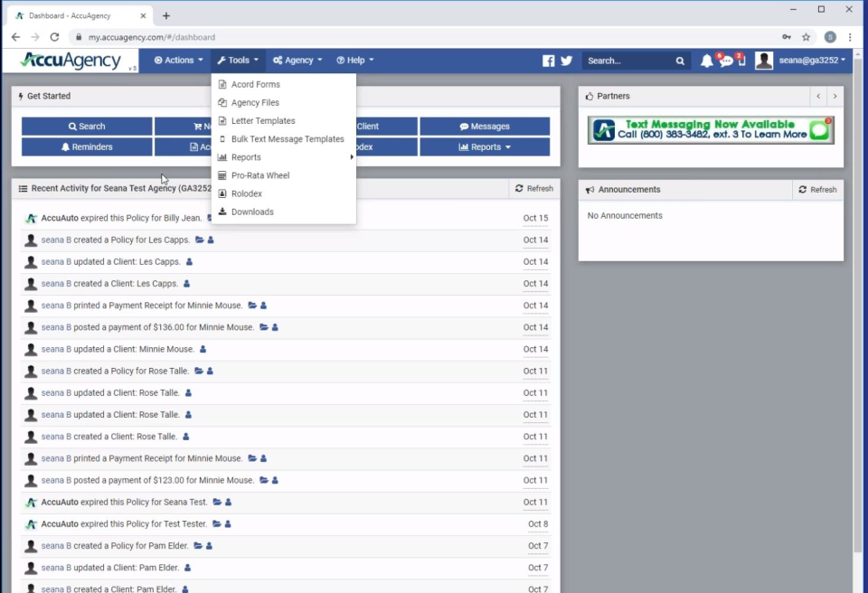Open the Help menu
868x593 pixels.
[x=354, y=60]
